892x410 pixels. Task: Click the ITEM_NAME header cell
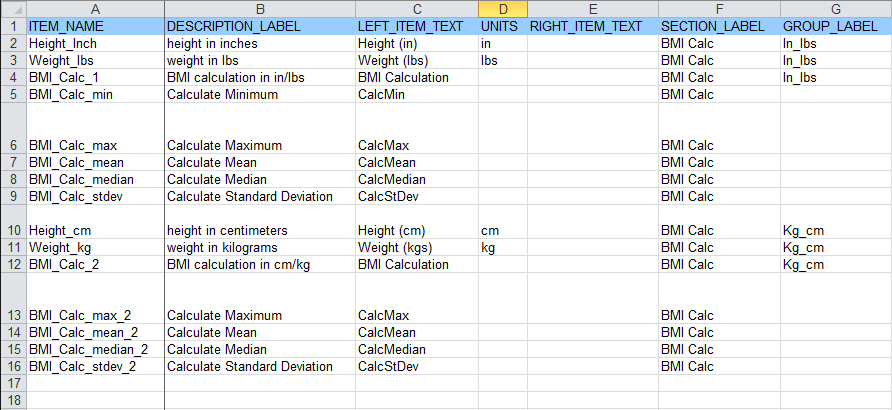[95, 25]
